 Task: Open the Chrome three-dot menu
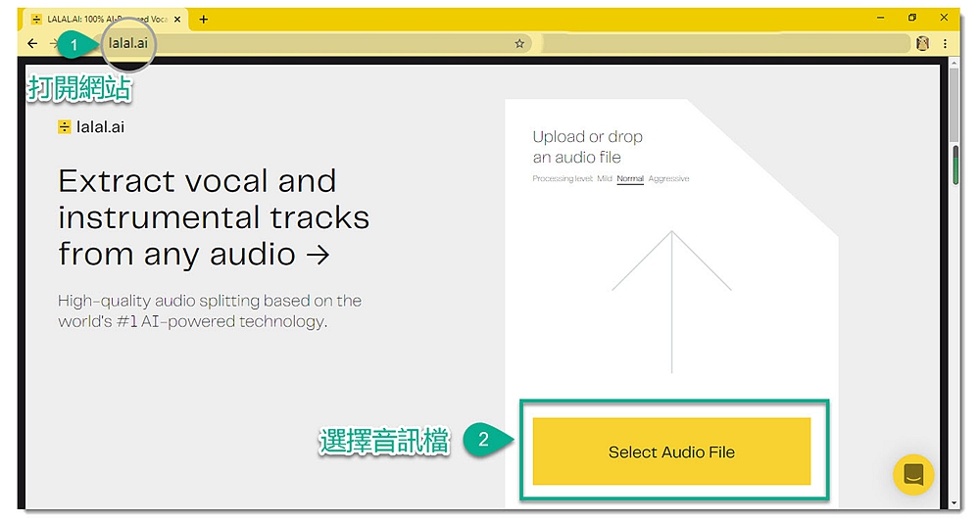coord(945,43)
